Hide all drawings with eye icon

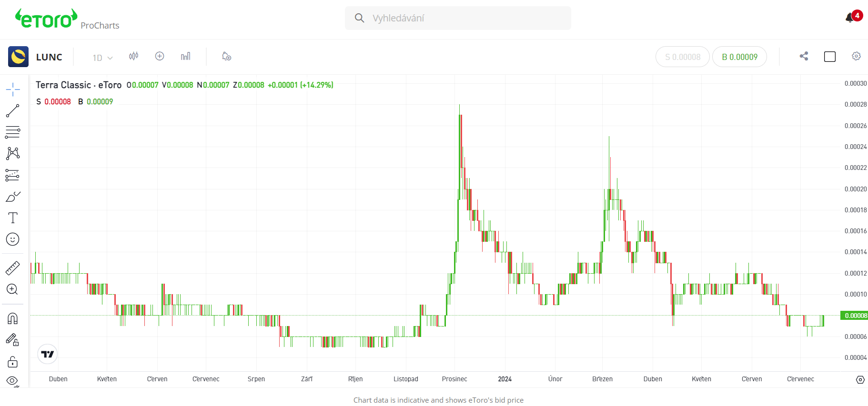(13, 381)
